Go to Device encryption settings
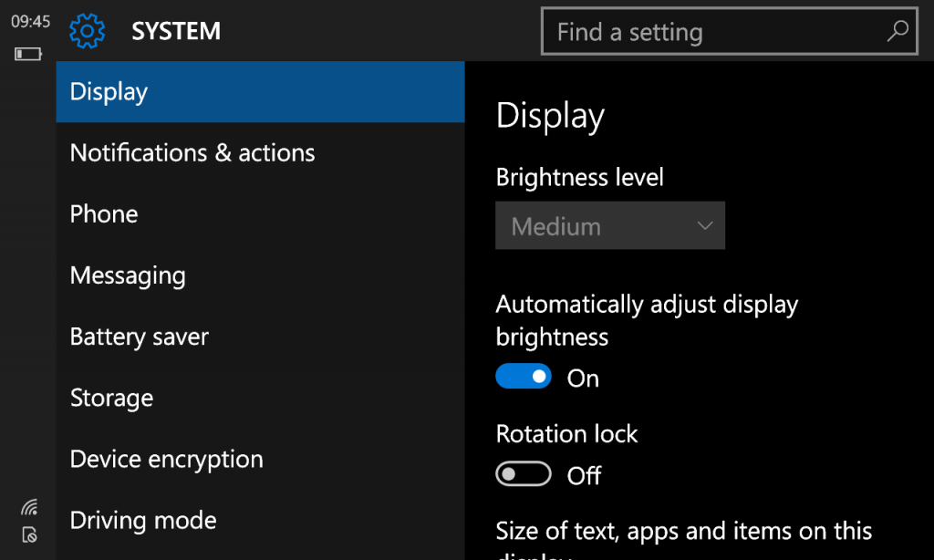 [x=260, y=460]
